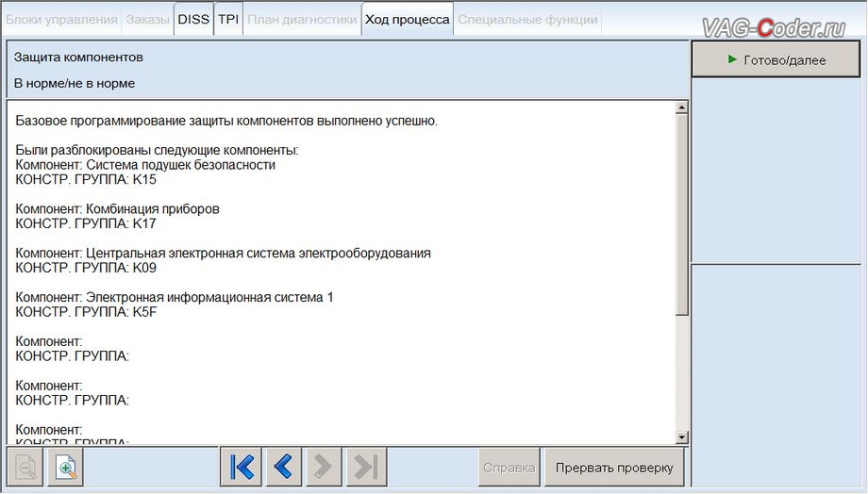Image resolution: width=868 pixels, height=494 pixels.
Task: Click the zoom out magnifier icon
Action: click(x=25, y=468)
